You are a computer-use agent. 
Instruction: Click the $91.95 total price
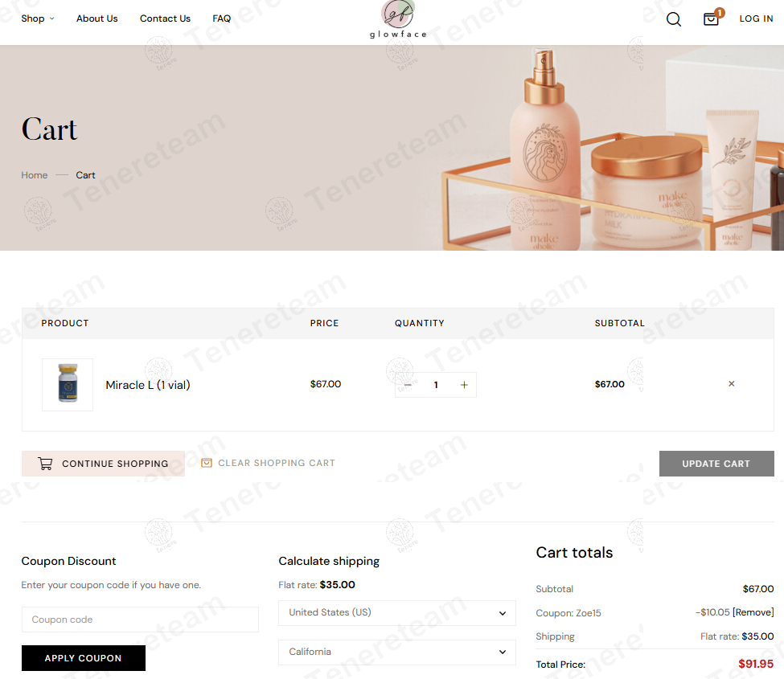tap(756, 664)
